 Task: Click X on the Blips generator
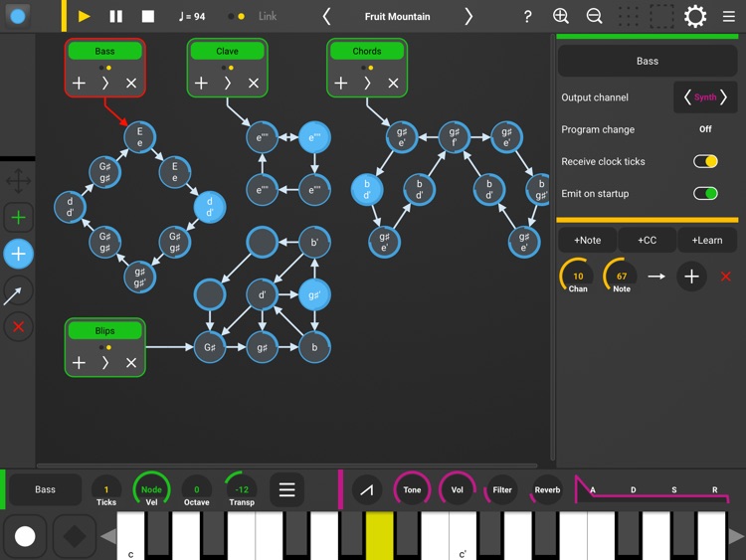131,363
